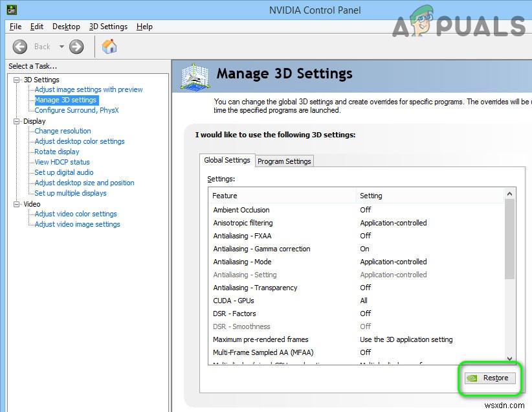Screen dimensions: 532x412
Task: Click the NVIDIA Control Panel title bar icon
Action: [12, 10]
